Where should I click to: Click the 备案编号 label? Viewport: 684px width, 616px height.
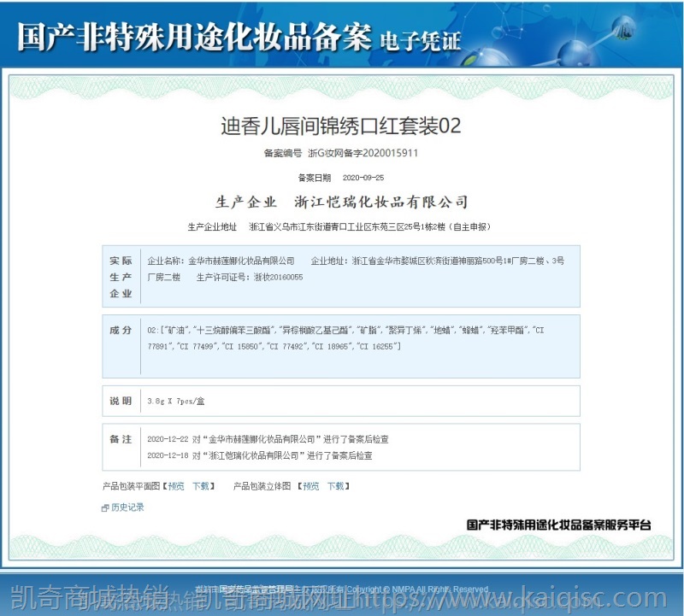click(x=283, y=153)
